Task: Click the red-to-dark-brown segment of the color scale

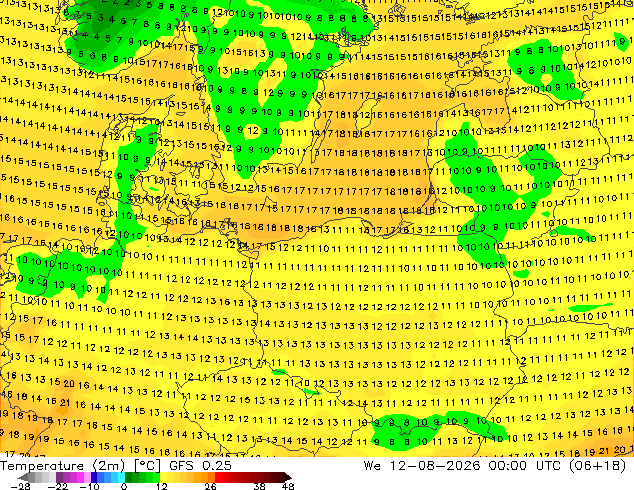Action: click(x=249, y=477)
